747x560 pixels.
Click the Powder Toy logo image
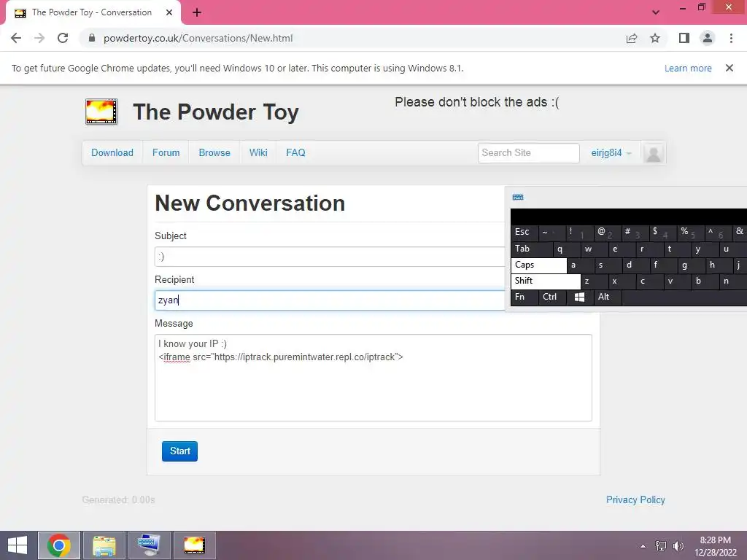101,112
